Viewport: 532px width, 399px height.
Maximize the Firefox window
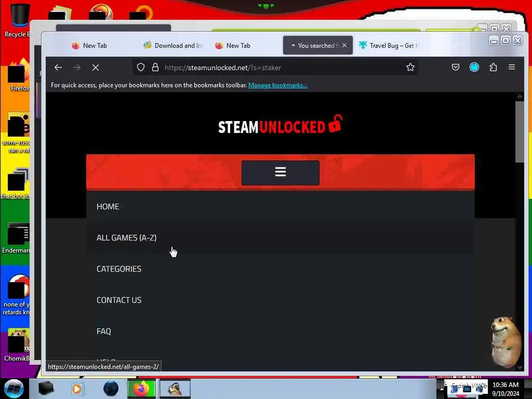[x=506, y=41]
